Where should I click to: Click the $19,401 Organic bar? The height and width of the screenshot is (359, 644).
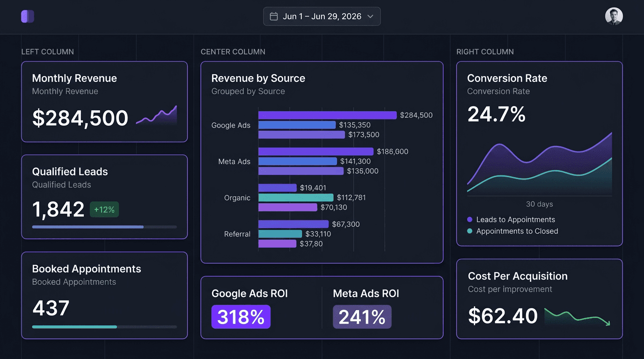click(278, 188)
